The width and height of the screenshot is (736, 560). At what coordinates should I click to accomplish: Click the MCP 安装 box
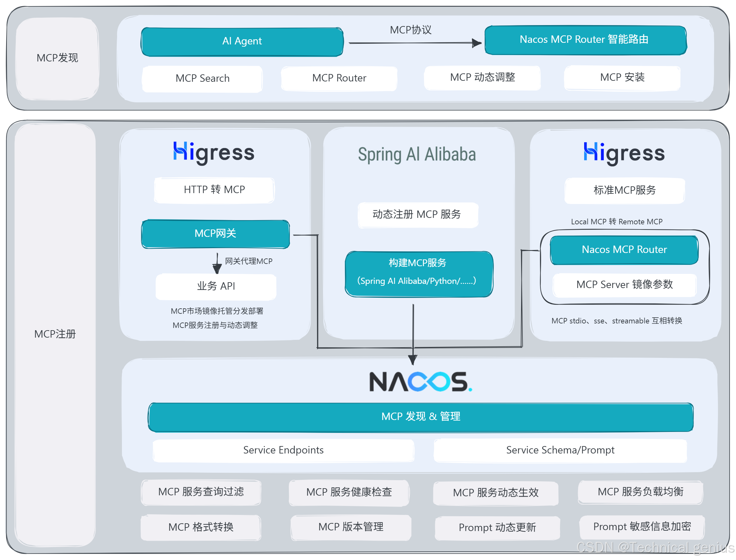(622, 78)
